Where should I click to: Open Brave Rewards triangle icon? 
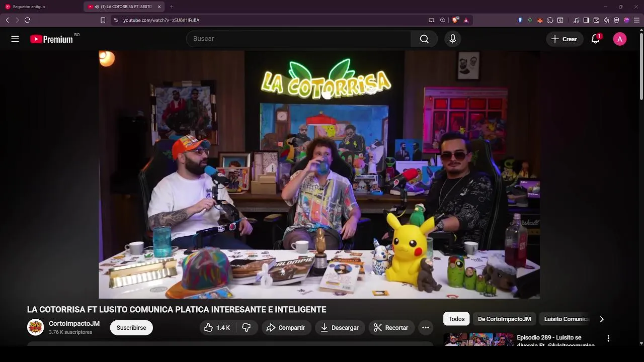click(x=466, y=20)
